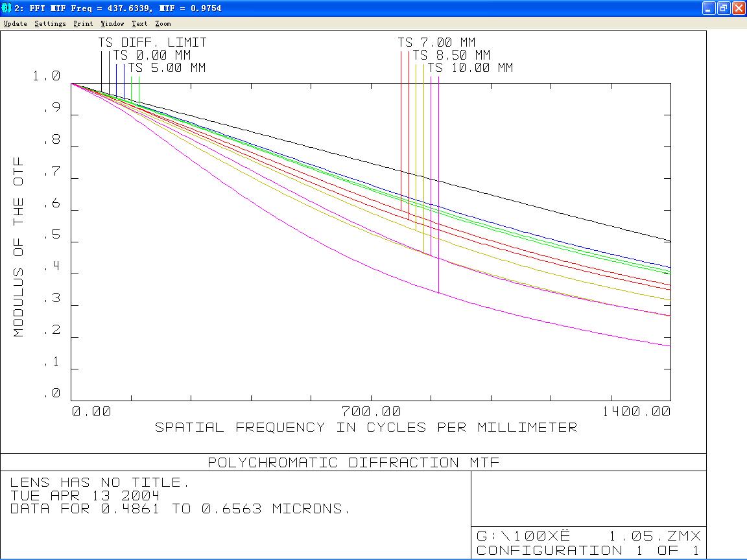Open the Zoom menu
The height and width of the screenshot is (560, 747).
(x=163, y=23)
